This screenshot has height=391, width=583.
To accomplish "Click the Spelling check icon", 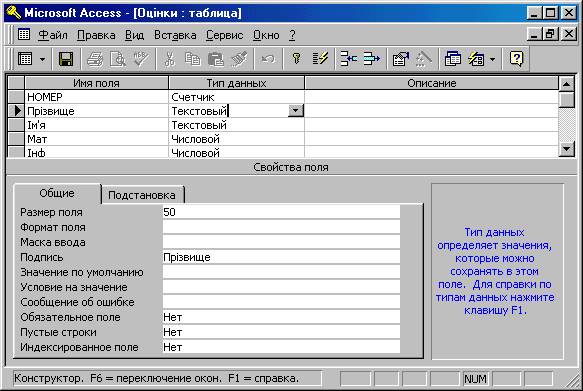I will click(x=141, y=59).
